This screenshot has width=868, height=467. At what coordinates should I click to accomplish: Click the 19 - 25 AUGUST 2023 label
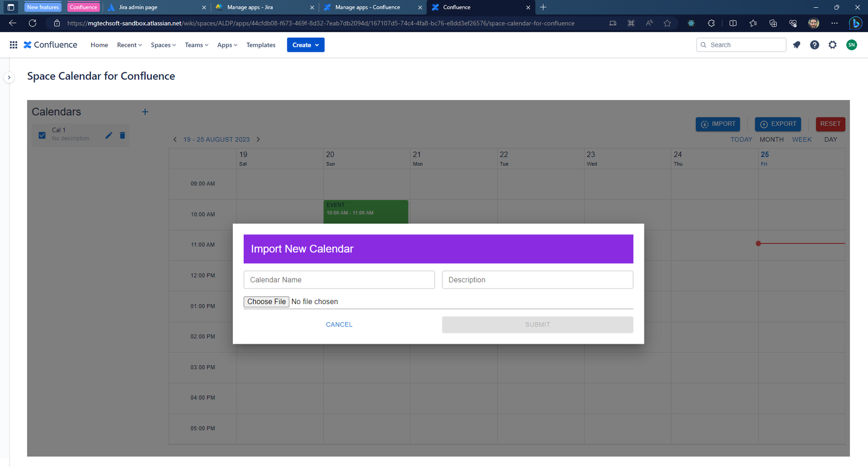(x=216, y=140)
